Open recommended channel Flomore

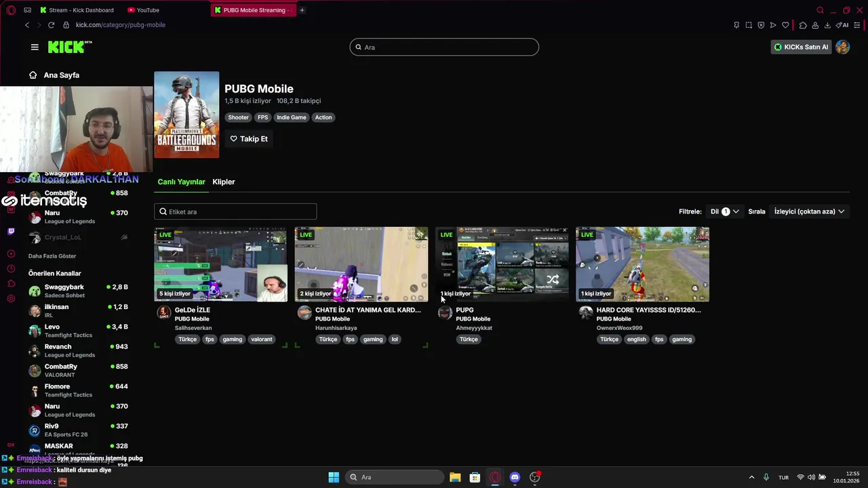[78, 390]
